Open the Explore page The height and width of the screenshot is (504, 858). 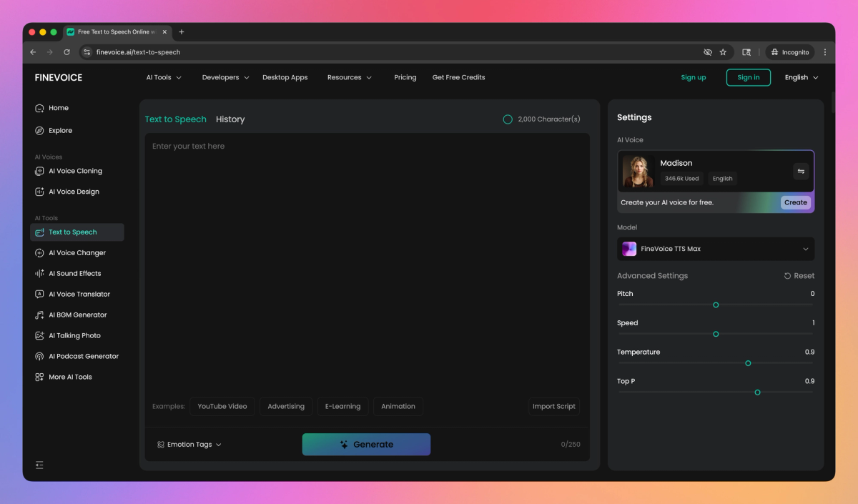coord(61,130)
